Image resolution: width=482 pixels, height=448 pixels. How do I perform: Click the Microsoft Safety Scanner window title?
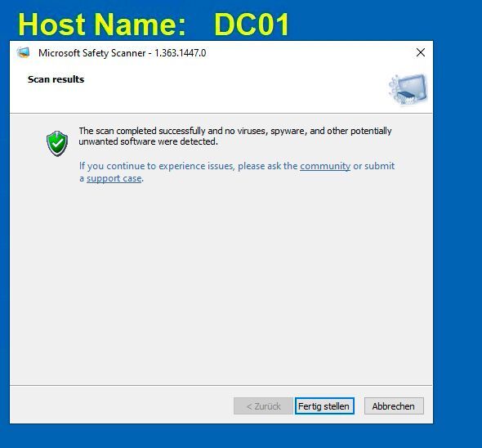click(x=122, y=53)
